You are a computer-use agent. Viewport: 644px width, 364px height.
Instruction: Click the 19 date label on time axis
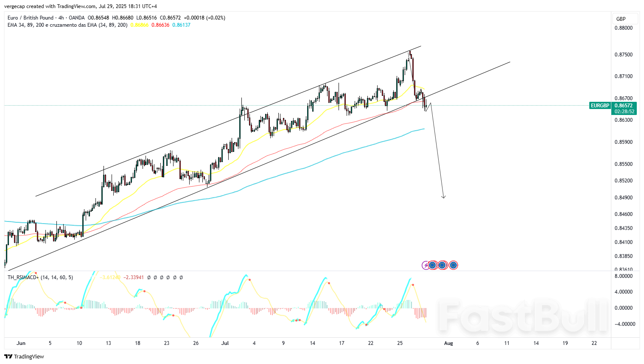click(565, 343)
